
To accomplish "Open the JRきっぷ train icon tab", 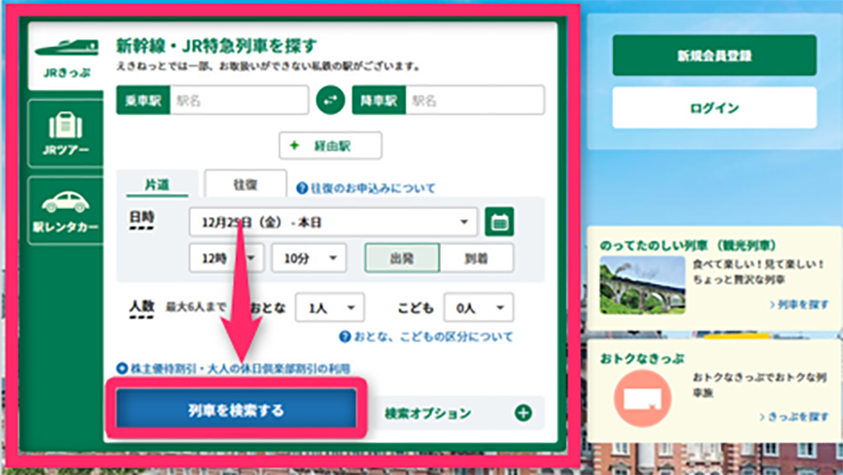I will pyautogui.click(x=66, y=56).
